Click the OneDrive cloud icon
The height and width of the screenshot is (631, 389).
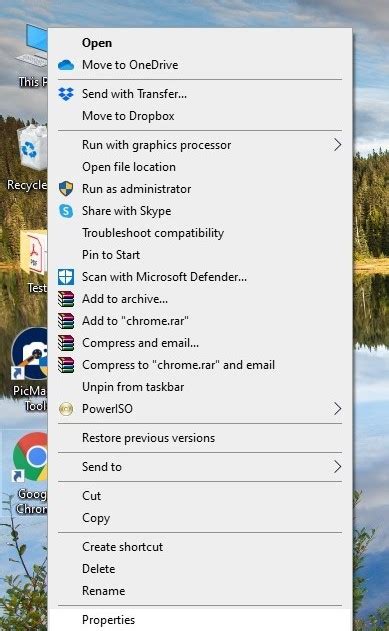66,65
